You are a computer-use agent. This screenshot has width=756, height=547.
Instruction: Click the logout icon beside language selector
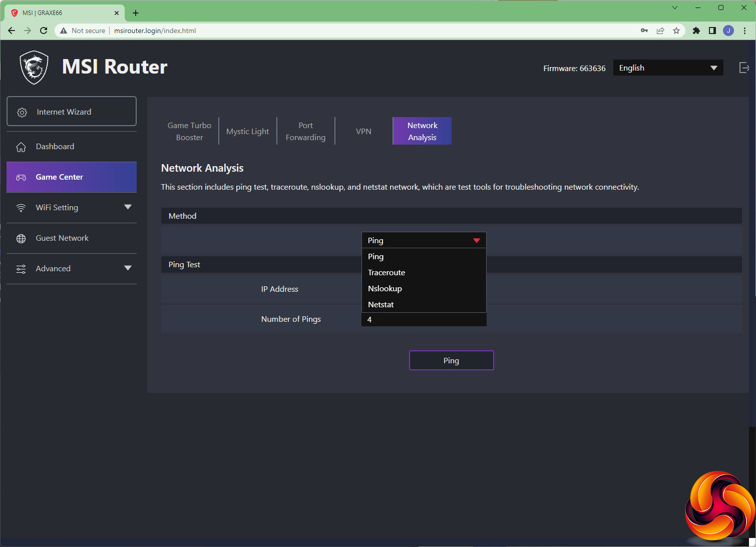point(744,68)
